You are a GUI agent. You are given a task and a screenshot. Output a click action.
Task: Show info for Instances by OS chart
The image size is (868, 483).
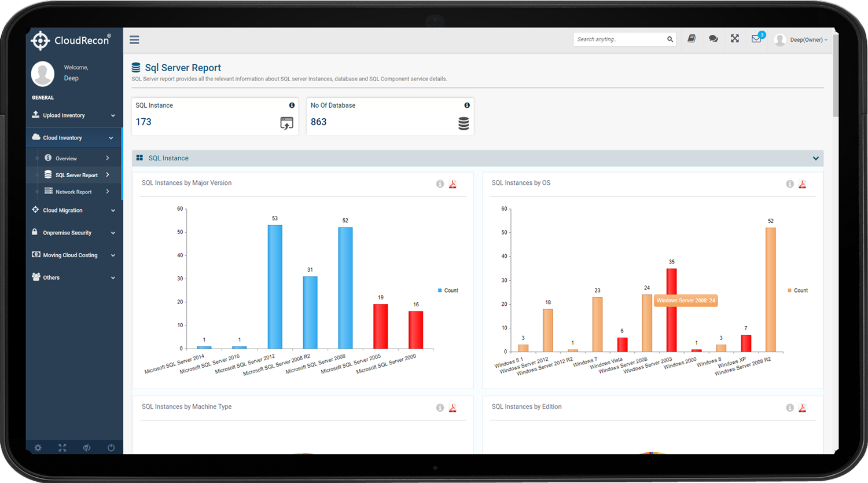point(790,184)
